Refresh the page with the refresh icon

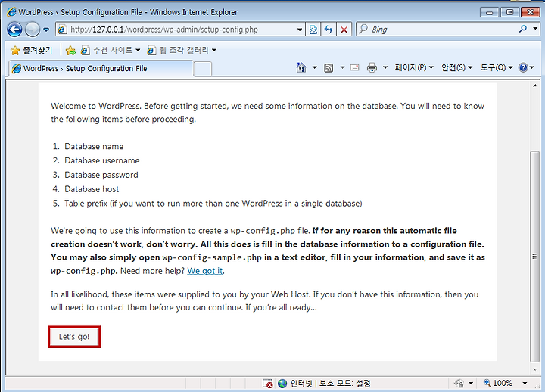tap(329, 30)
